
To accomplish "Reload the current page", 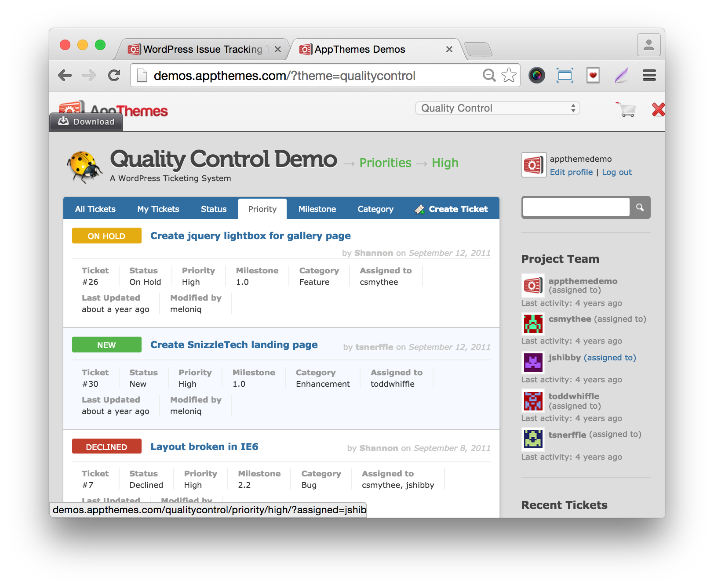I will click(x=114, y=75).
